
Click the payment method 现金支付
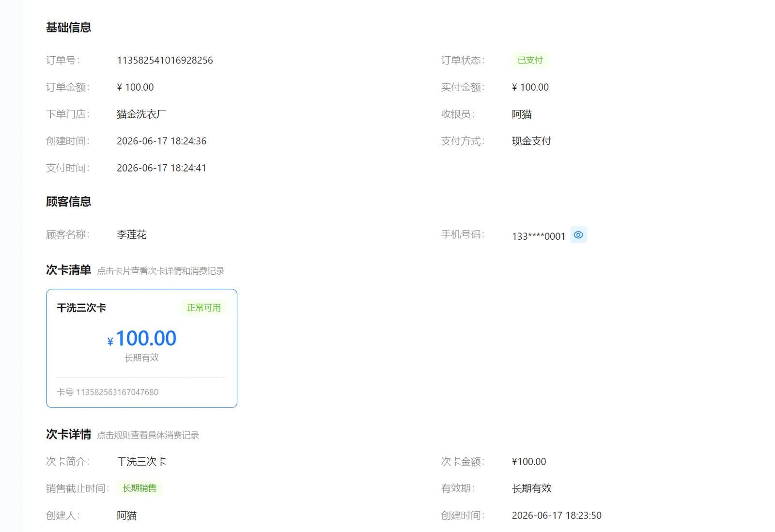pos(531,141)
